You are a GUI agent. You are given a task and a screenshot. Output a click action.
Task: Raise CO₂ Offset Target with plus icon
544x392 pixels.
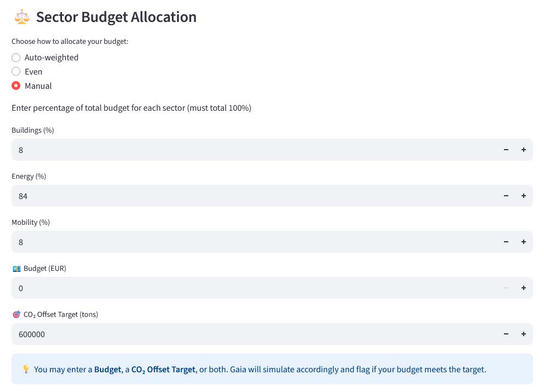point(524,334)
